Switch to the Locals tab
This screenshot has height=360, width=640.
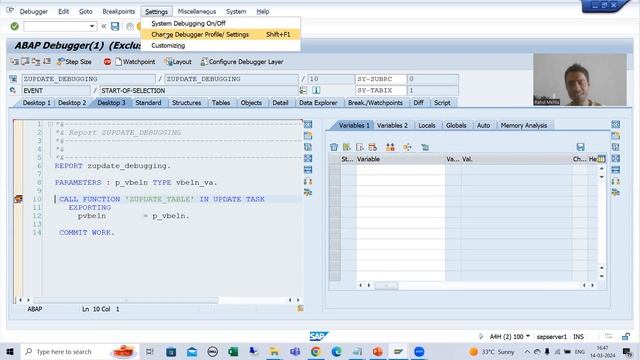click(x=427, y=125)
